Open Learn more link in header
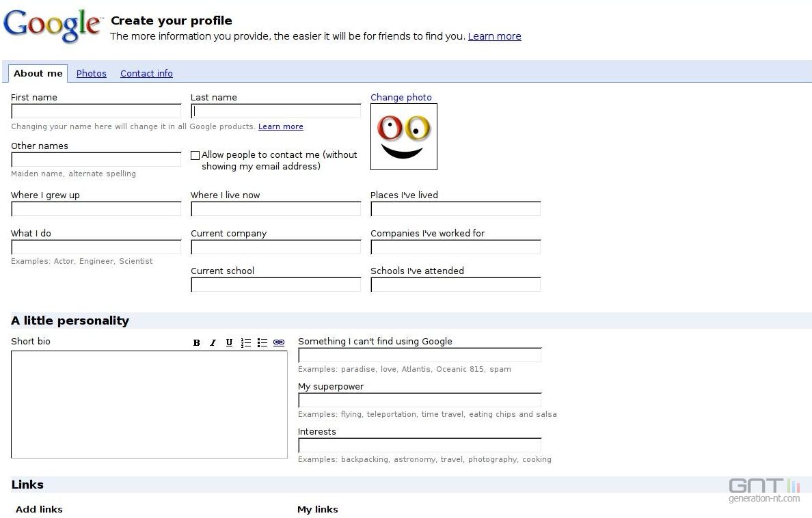 point(495,36)
